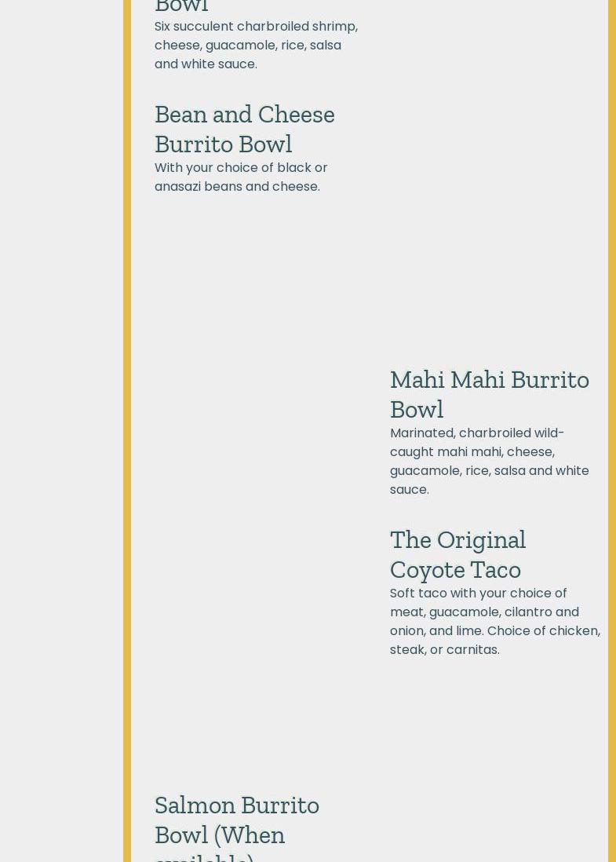
Task: Click the "With your choice of black" text
Action: (241, 168)
